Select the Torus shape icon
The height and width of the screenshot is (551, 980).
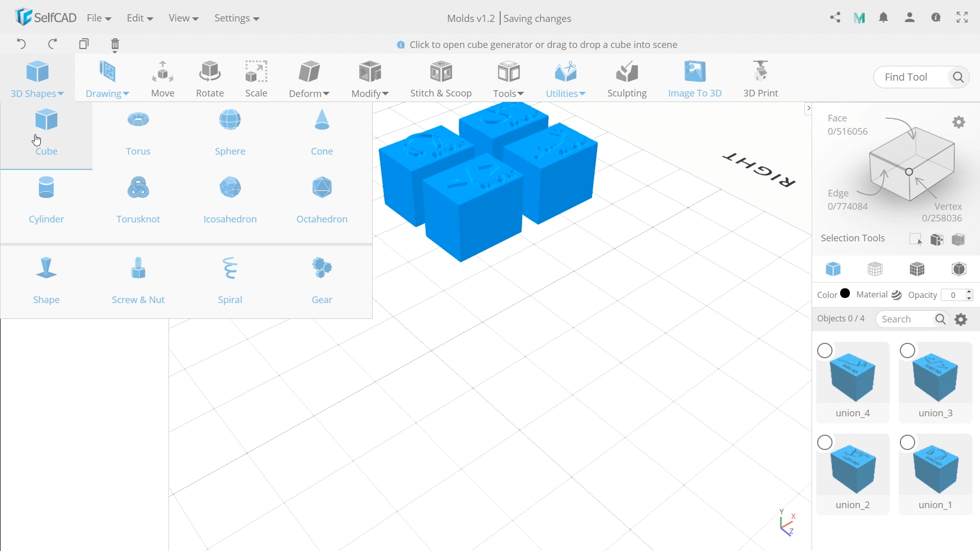[138, 120]
